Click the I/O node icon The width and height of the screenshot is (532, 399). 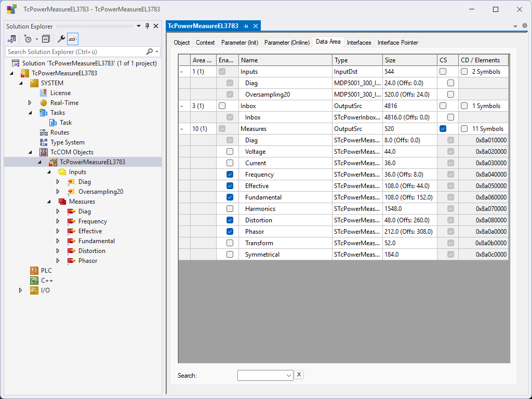pos(34,290)
